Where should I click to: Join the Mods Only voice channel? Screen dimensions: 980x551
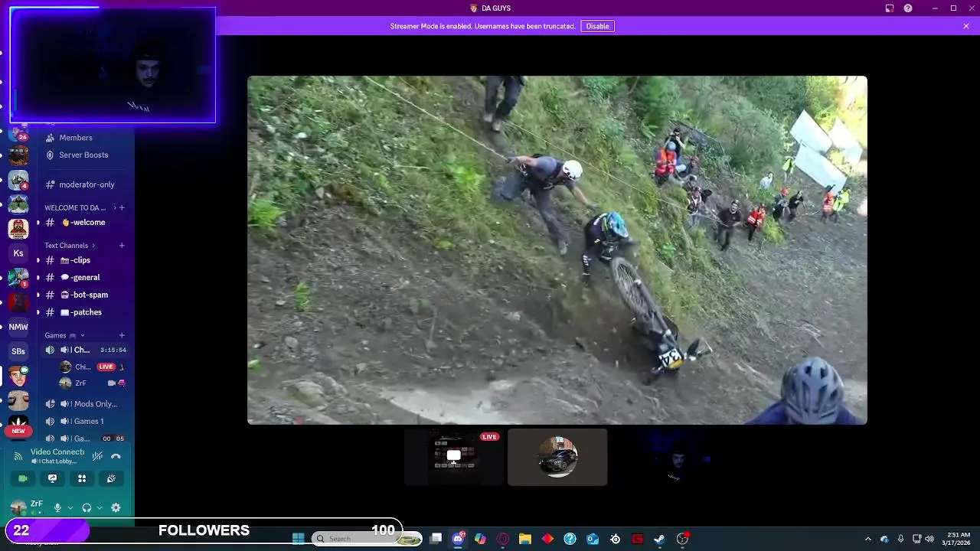click(x=86, y=404)
